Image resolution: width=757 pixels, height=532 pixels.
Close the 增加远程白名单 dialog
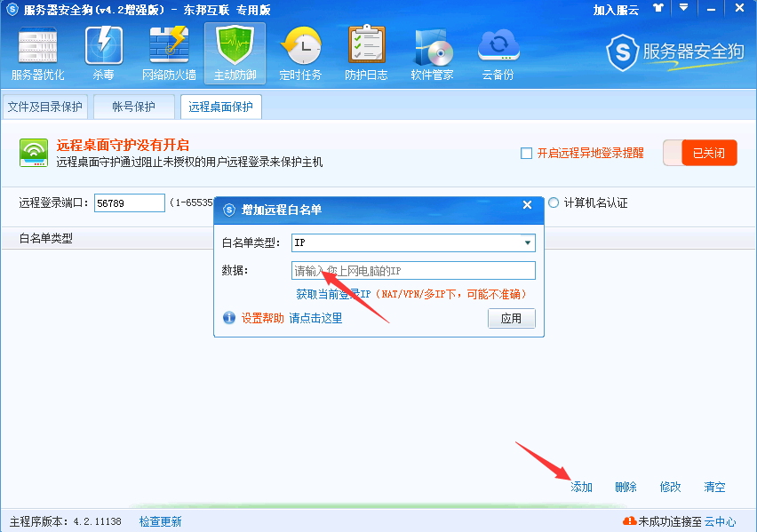click(527, 205)
